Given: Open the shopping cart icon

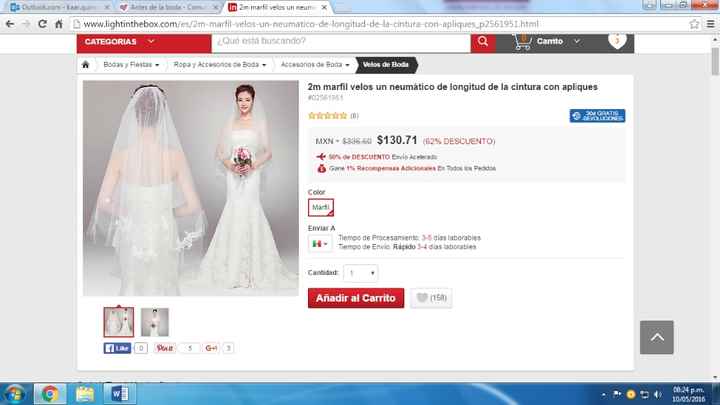Looking at the screenshot, I should click(523, 41).
